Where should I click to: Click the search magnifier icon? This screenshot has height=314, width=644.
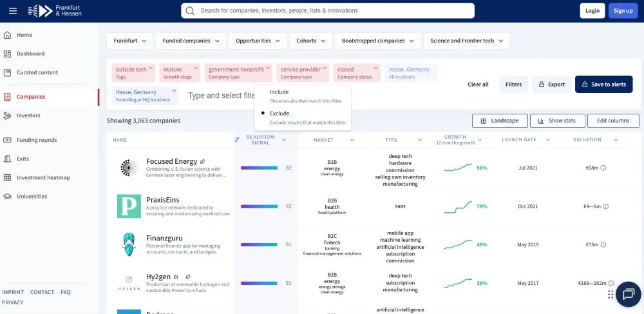point(190,11)
